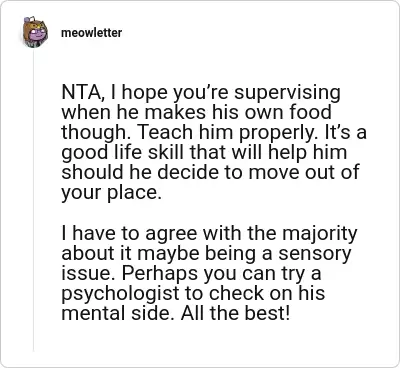The image size is (400, 368).
Task: Click the words "makes his own food"
Action: pos(238,113)
